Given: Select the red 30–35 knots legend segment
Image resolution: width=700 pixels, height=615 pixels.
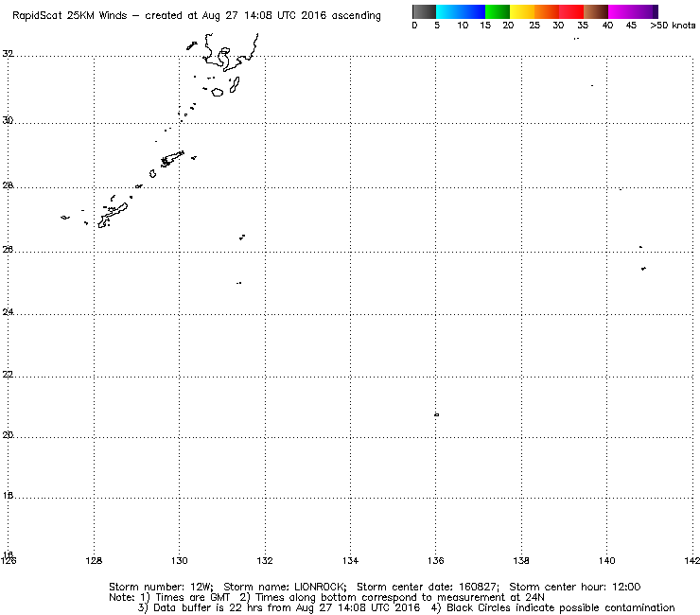Looking at the screenshot, I should pos(571,11).
